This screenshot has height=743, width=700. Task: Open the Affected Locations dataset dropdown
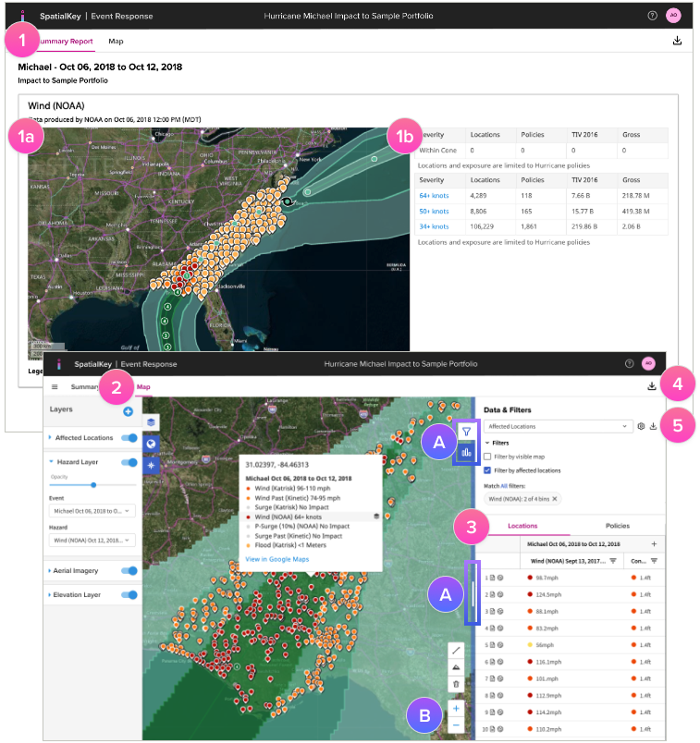click(559, 426)
